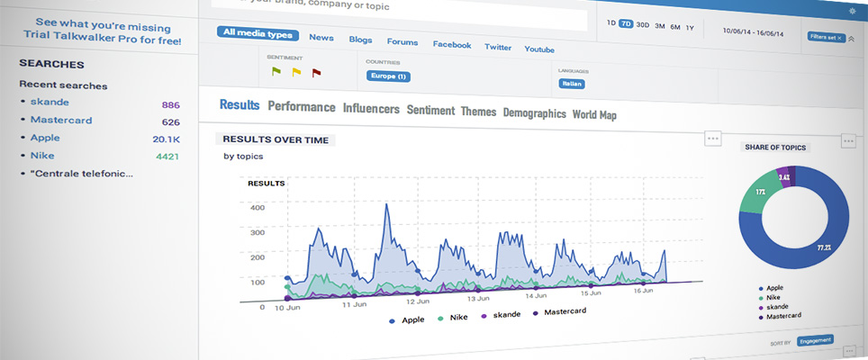Switch to the Sentiment tab
The width and height of the screenshot is (868, 360).
click(430, 110)
